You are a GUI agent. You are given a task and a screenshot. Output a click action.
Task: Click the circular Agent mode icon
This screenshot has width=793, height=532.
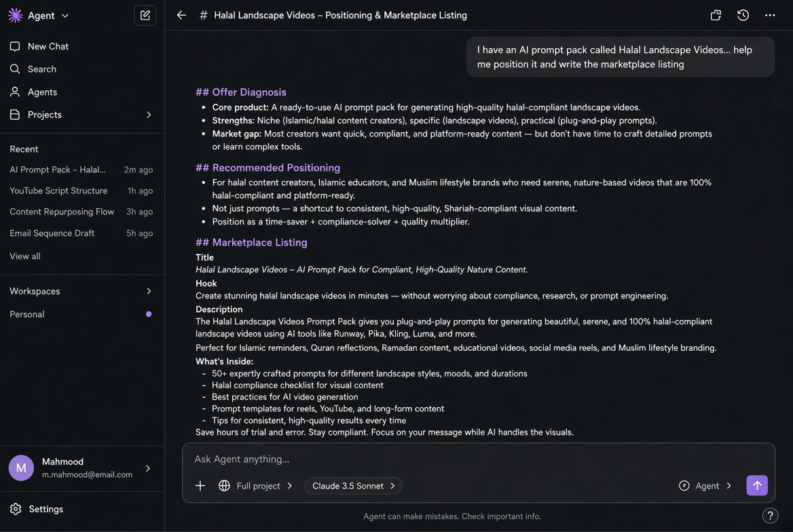(x=684, y=485)
